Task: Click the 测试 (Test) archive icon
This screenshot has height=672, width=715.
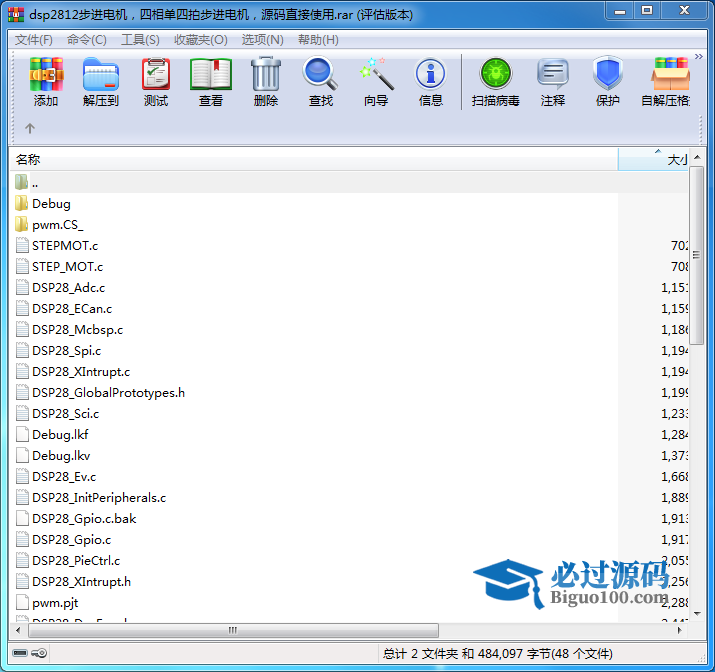Action: (156, 82)
